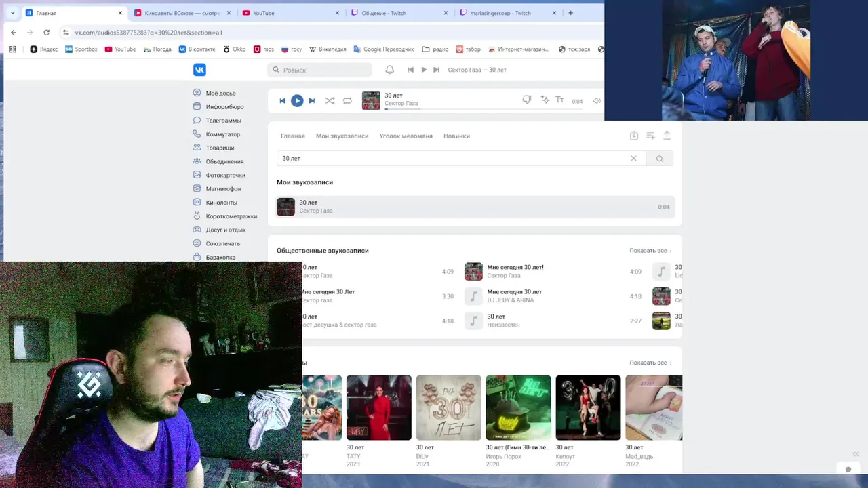Open the chat bubble at page bottom
Viewport: 868px width, 488px height.
pyautogui.click(x=848, y=469)
